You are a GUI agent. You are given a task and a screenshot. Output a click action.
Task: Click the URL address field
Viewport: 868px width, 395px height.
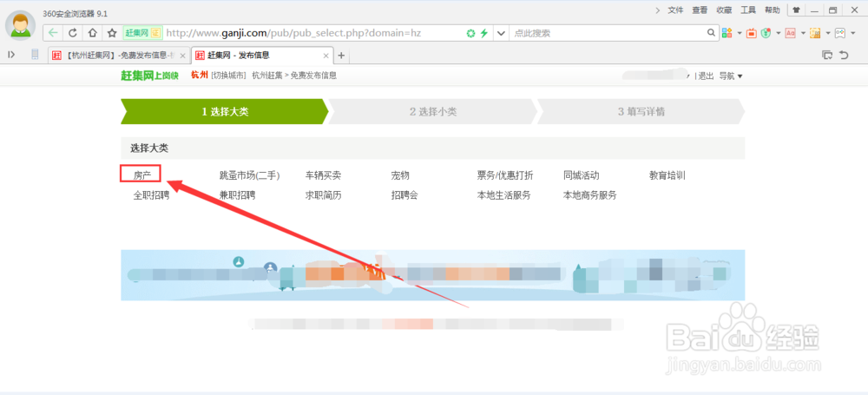pyautogui.click(x=314, y=33)
